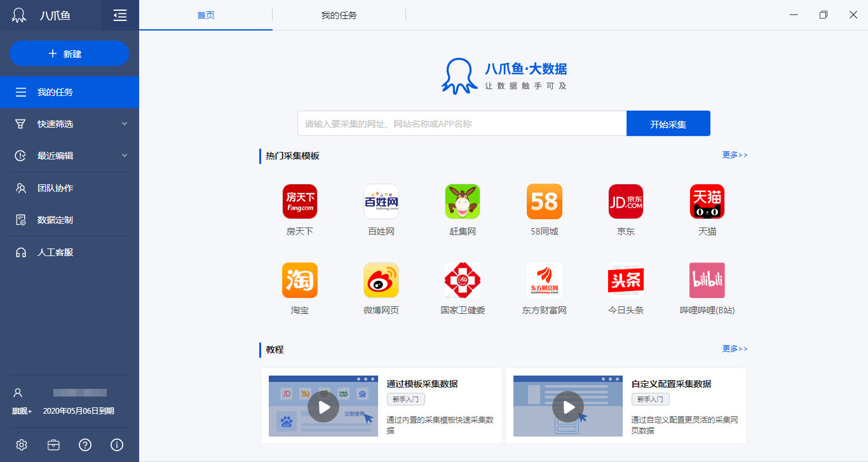Open 更多>> link for 教程

tap(735, 349)
